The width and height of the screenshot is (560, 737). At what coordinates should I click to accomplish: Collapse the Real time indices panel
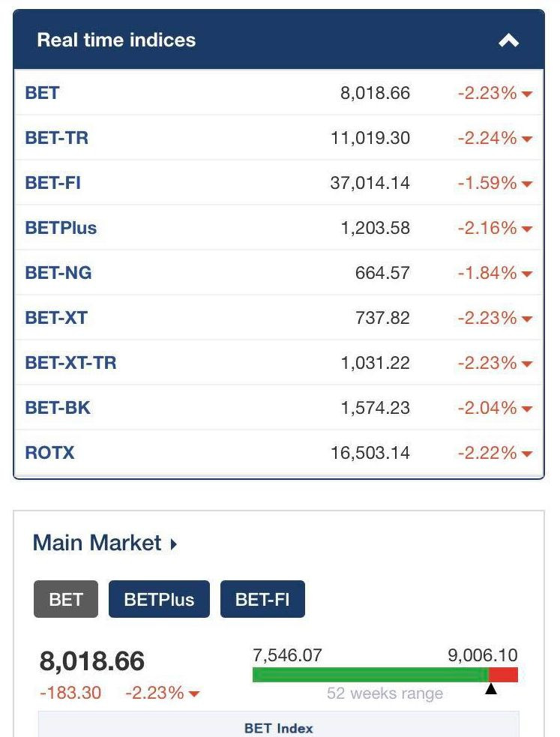[x=508, y=40]
